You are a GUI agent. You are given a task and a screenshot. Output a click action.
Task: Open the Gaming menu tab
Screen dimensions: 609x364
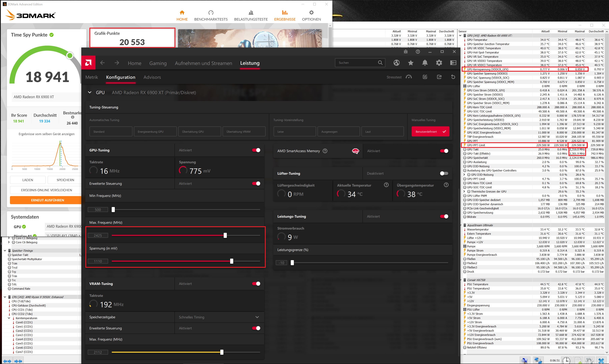click(x=158, y=63)
